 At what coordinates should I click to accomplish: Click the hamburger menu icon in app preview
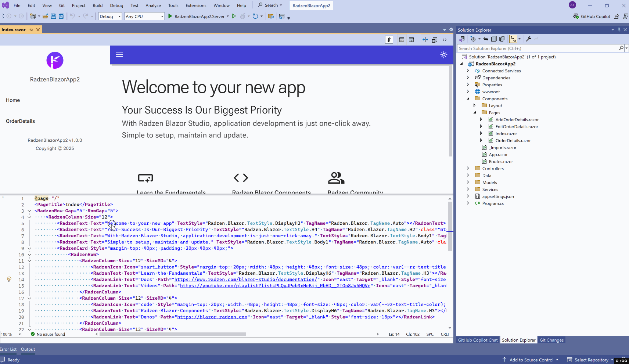coord(119,55)
